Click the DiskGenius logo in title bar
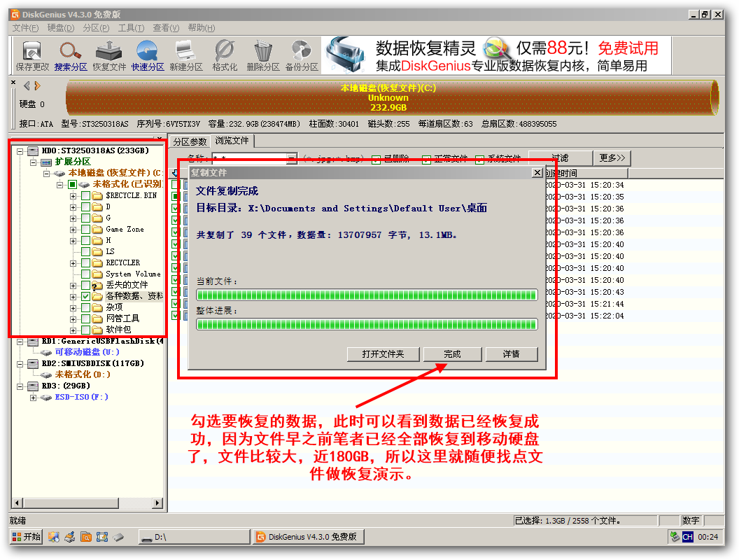 click(15, 15)
